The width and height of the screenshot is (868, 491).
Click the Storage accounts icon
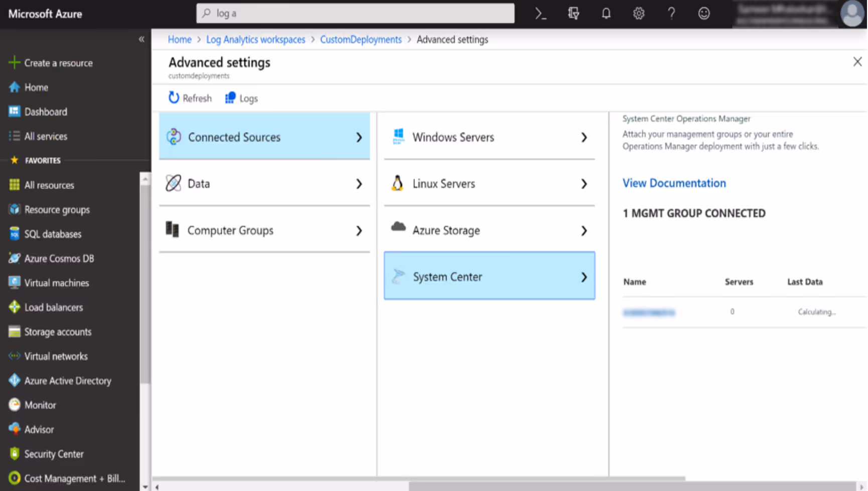pyautogui.click(x=14, y=332)
